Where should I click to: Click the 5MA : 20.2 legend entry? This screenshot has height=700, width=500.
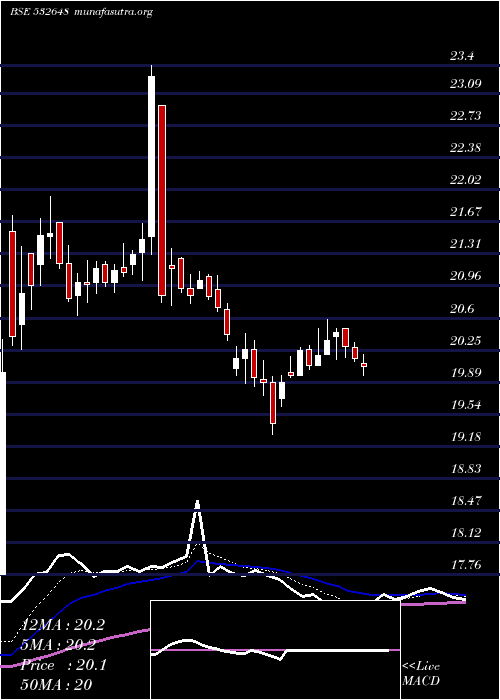[x=57, y=644]
